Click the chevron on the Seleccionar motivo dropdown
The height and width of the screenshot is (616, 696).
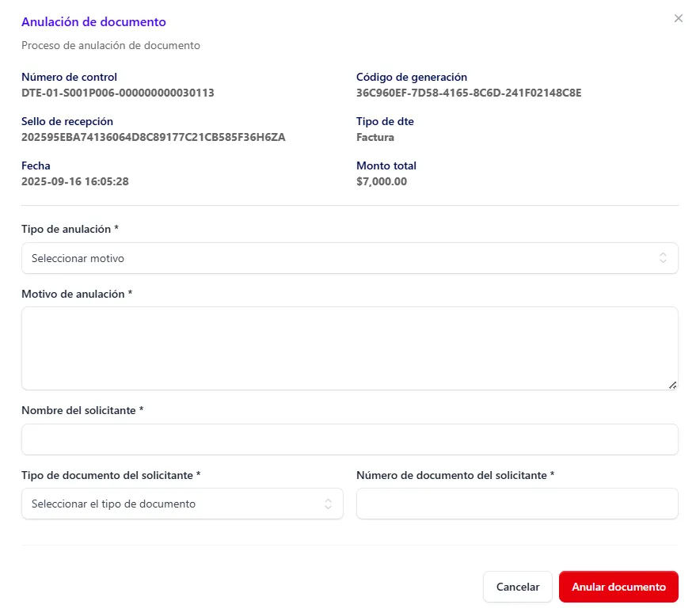click(664, 257)
